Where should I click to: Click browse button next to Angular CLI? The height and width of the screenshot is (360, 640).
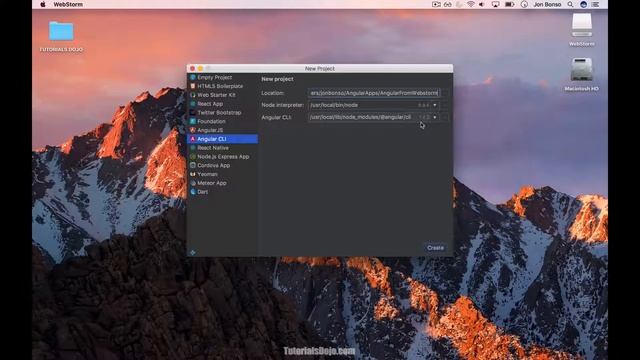point(445,117)
